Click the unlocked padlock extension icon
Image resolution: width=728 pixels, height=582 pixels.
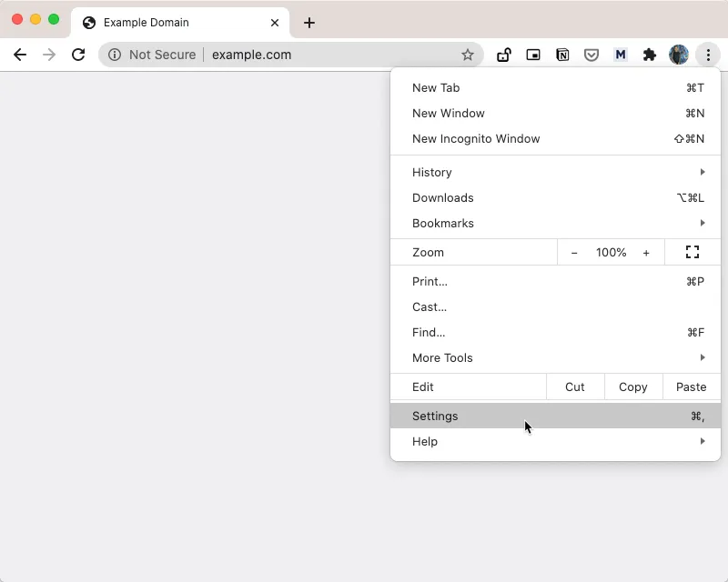tap(504, 55)
